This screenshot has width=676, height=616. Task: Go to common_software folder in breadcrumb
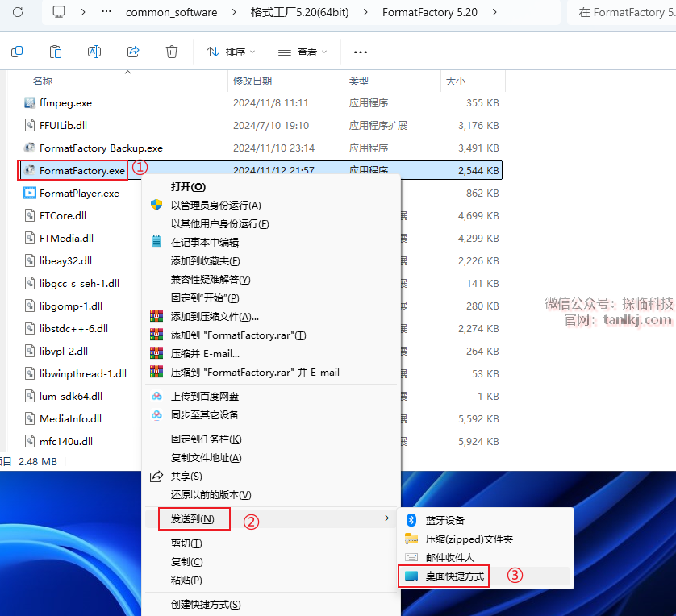172,12
